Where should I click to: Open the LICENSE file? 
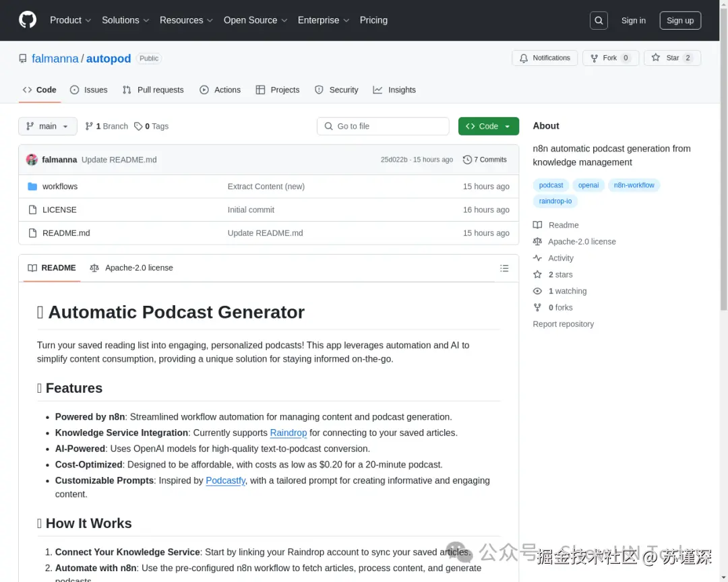click(x=59, y=209)
